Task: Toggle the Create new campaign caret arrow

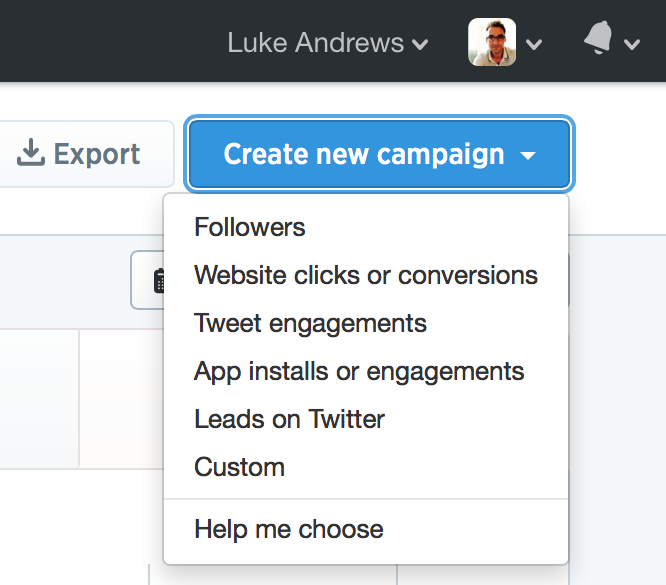Action: tap(528, 156)
